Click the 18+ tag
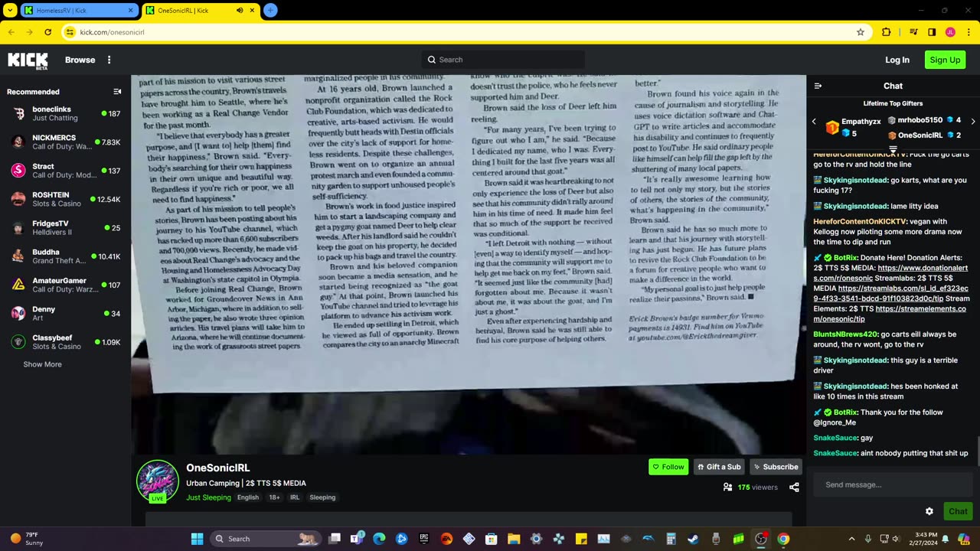Image resolution: width=980 pixels, height=551 pixels. click(x=274, y=497)
